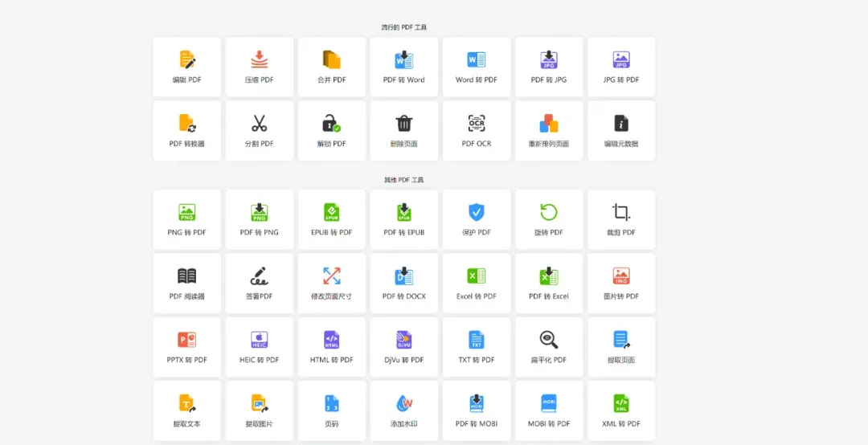868x445 pixels.
Task: Open the 解锁 PDF padlock tool
Action: (331, 124)
